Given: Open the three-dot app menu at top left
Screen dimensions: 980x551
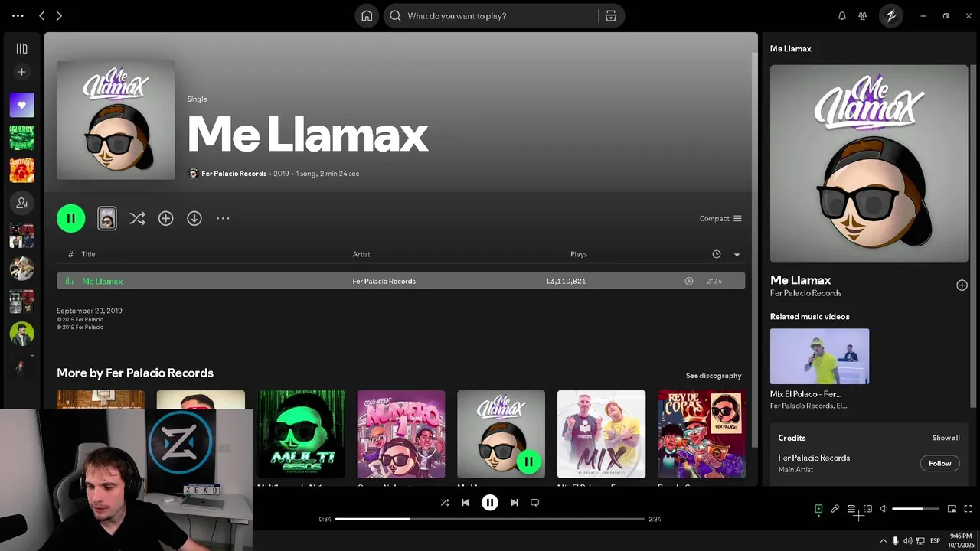Looking at the screenshot, I should pos(18,15).
